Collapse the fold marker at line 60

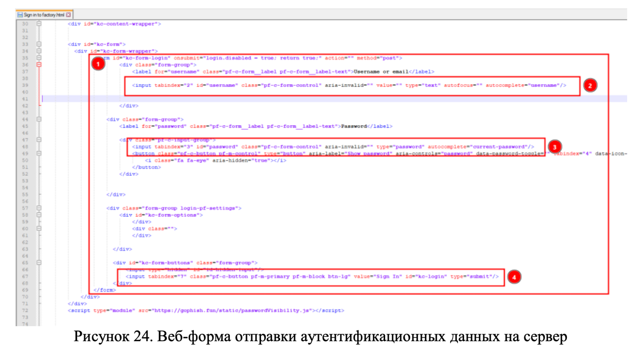[39, 228]
